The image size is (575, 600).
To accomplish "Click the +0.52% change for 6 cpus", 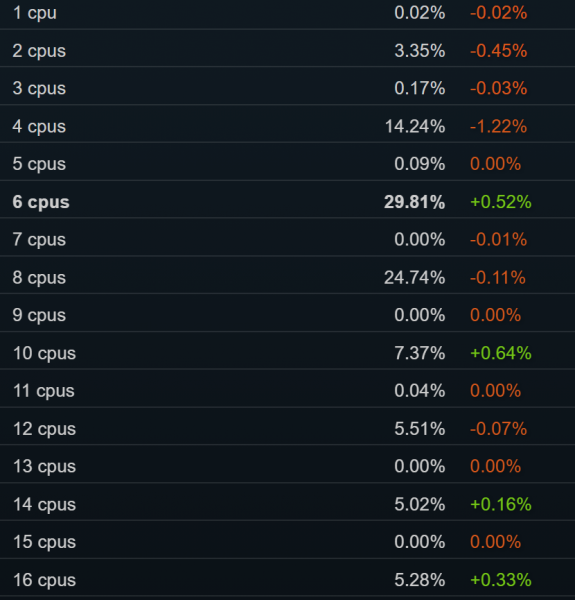I will point(501,202).
